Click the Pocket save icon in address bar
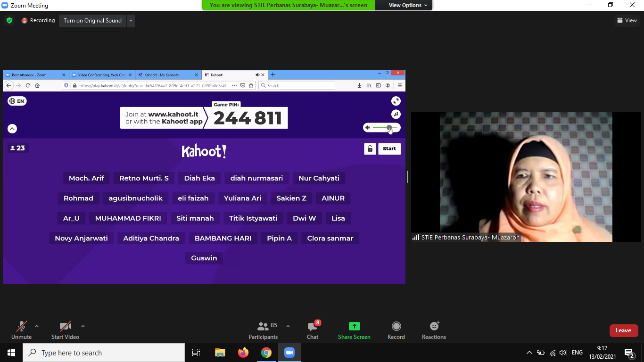 pos(243,85)
